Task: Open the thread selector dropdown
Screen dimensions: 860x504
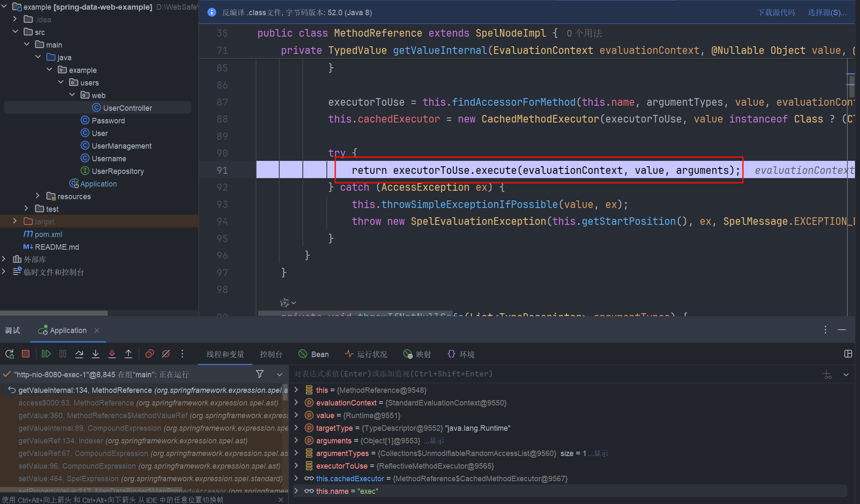Action: [279, 374]
